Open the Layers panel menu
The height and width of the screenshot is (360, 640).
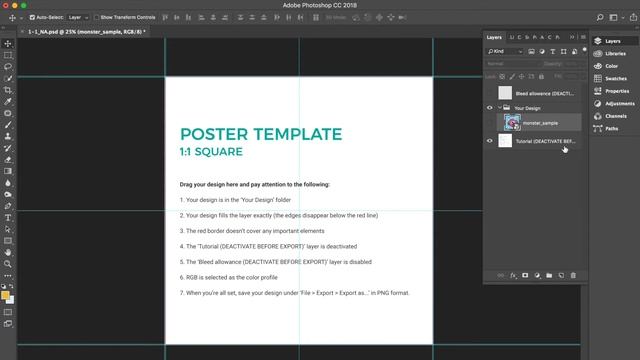coord(583,37)
